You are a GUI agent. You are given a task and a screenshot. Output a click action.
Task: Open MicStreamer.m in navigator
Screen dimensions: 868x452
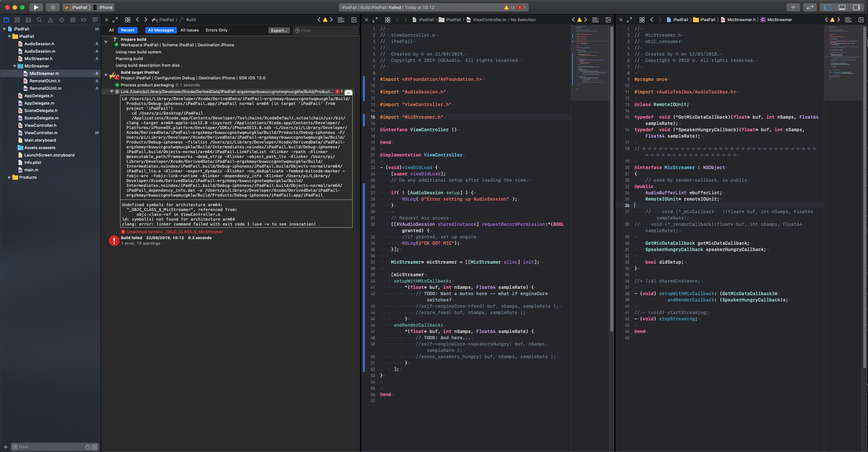pyautogui.click(x=44, y=73)
